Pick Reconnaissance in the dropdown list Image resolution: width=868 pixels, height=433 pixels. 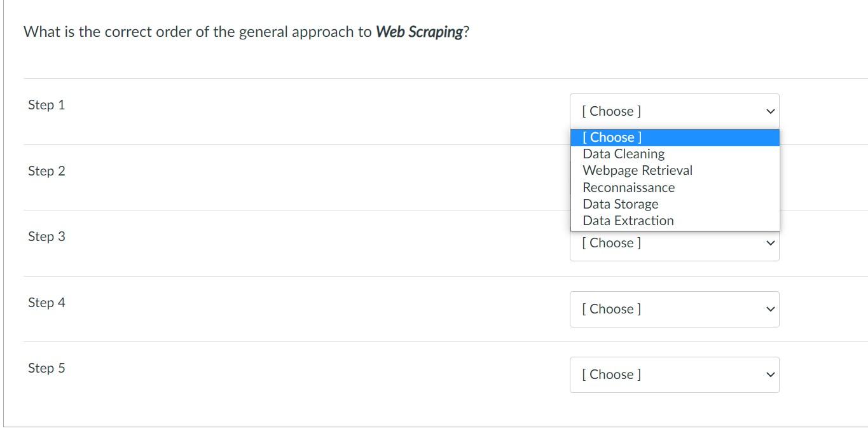coord(675,188)
